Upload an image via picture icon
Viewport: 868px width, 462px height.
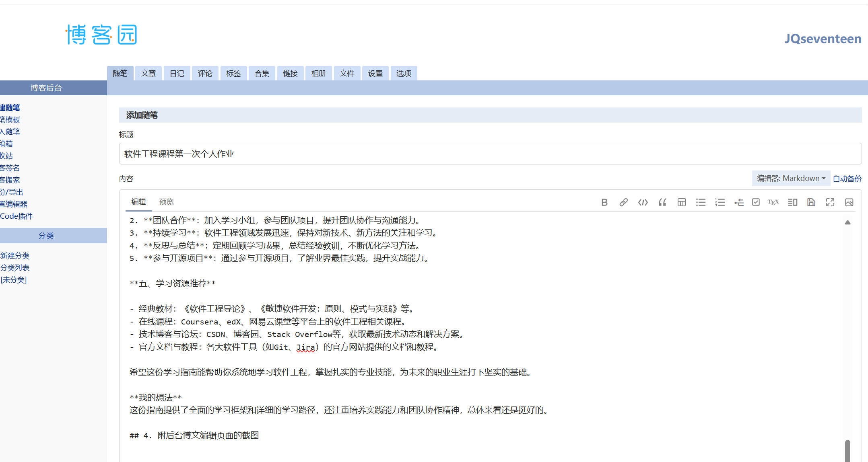[x=849, y=202]
